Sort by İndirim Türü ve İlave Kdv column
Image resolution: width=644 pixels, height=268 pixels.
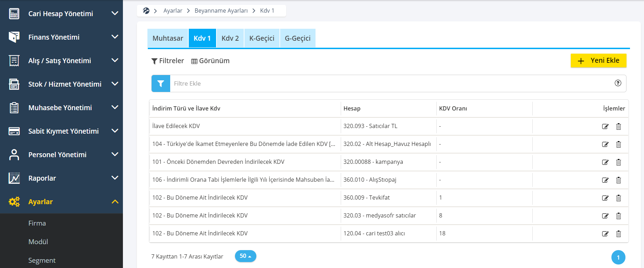pos(186,108)
